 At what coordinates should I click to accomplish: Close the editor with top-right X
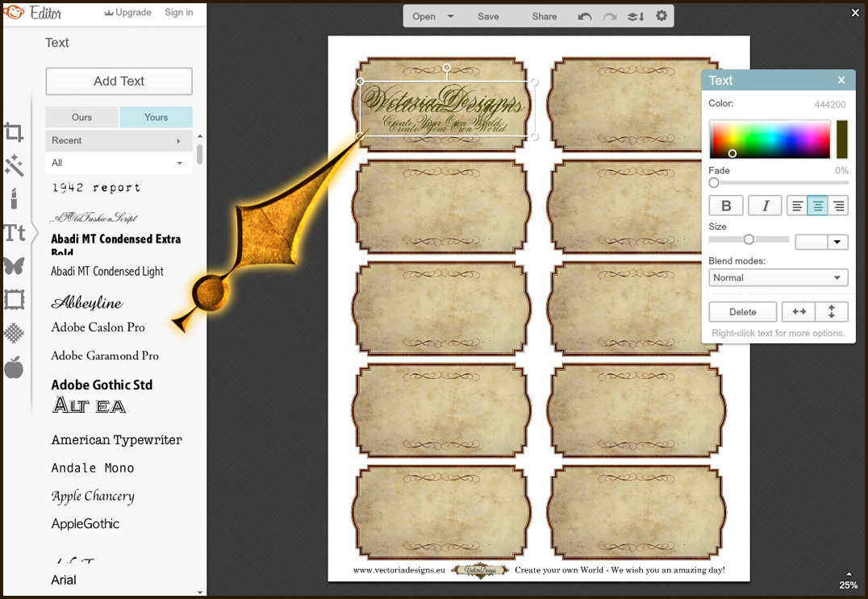click(x=855, y=12)
